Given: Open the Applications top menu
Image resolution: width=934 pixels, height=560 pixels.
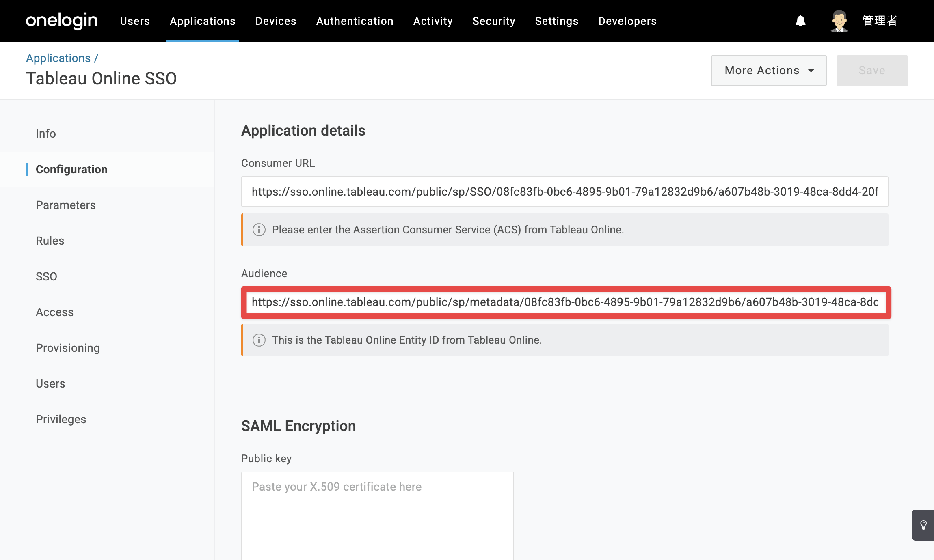Looking at the screenshot, I should [203, 21].
